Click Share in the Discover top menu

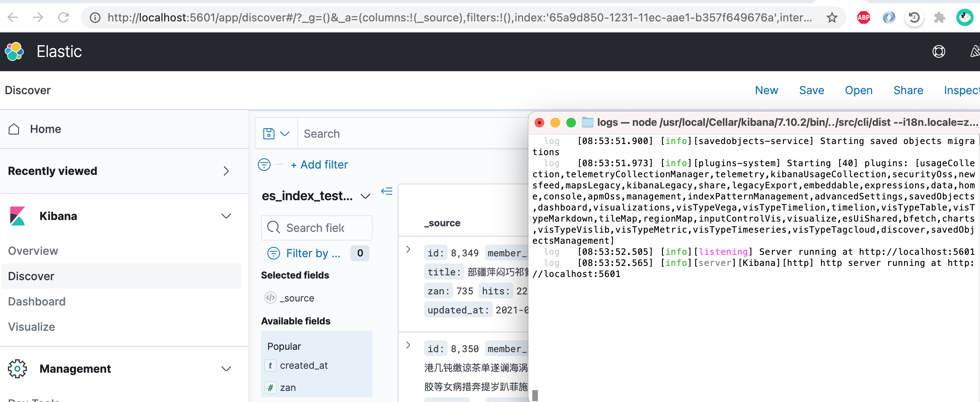(908, 90)
